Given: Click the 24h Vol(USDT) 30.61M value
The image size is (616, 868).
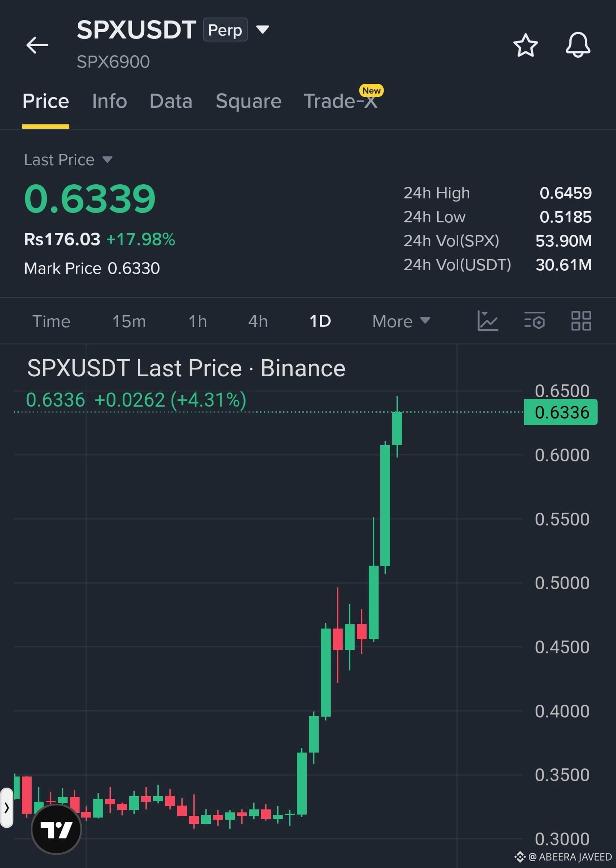Looking at the screenshot, I should tap(563, 265).
